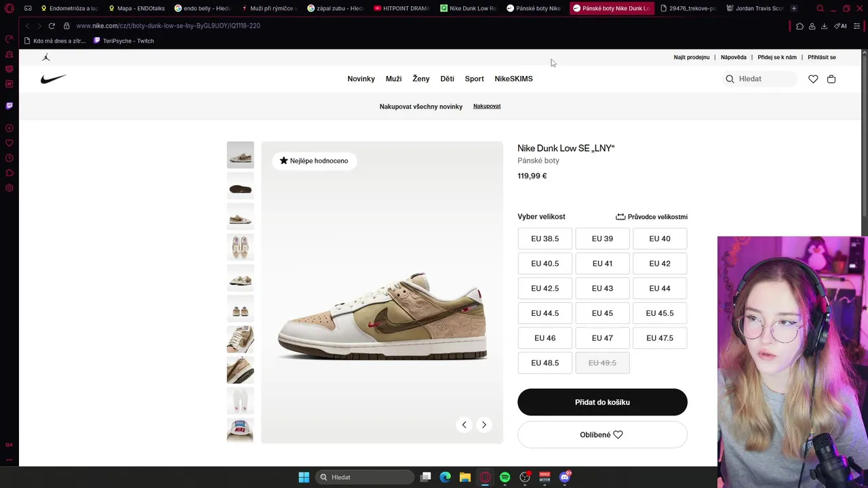The image size is (868, 488).
Task: Open File Explorer from the taskbar
Action: click(x=465, y=477)
